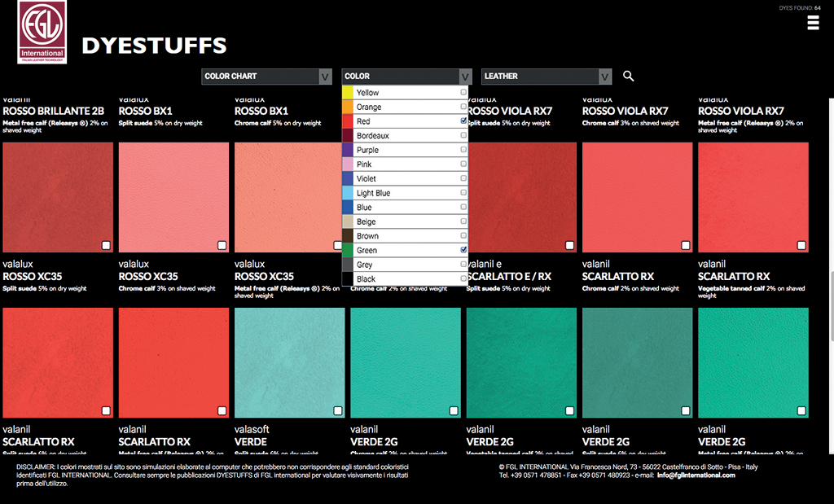
Task: Open SCARLATTO RX chrome calf leather tile
Action: point(637,197)
